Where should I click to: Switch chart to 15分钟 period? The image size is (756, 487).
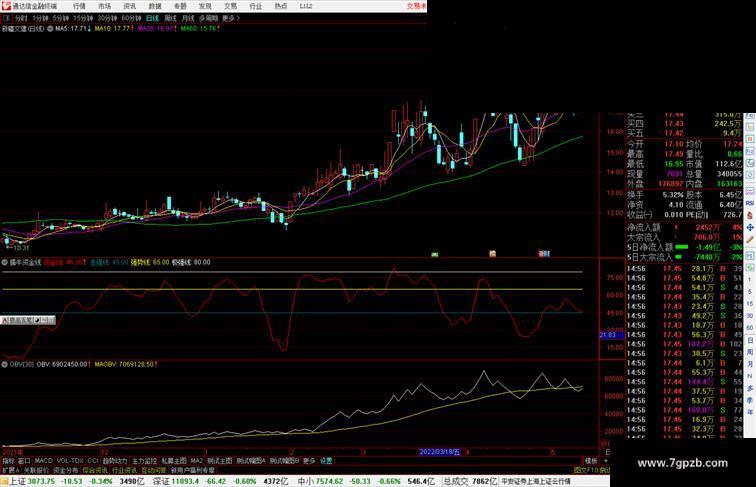83,18
